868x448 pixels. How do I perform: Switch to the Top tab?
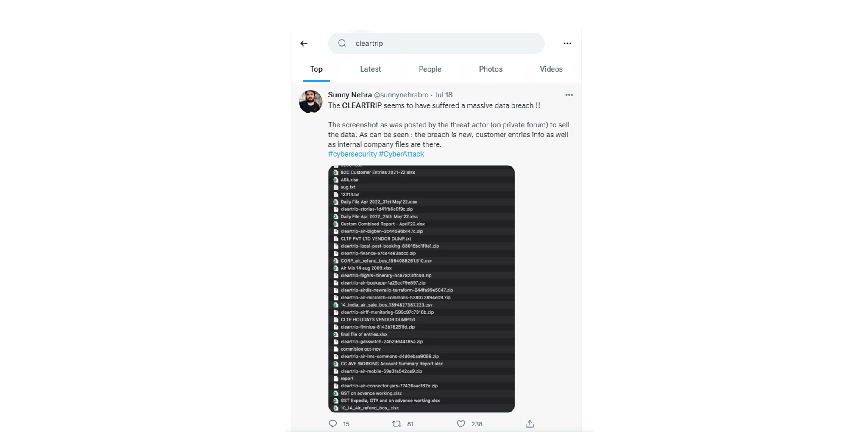click(x=316, y=69)
